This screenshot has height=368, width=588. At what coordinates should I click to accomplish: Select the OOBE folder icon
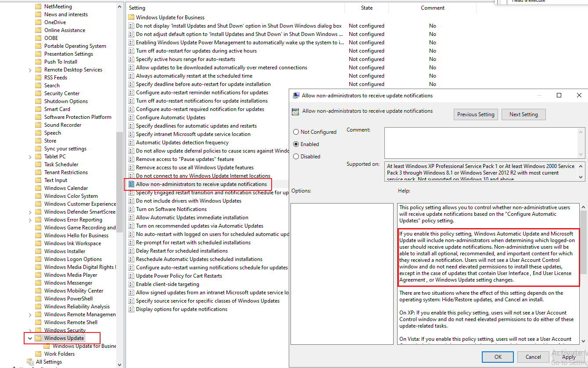[x=38, y=38]
